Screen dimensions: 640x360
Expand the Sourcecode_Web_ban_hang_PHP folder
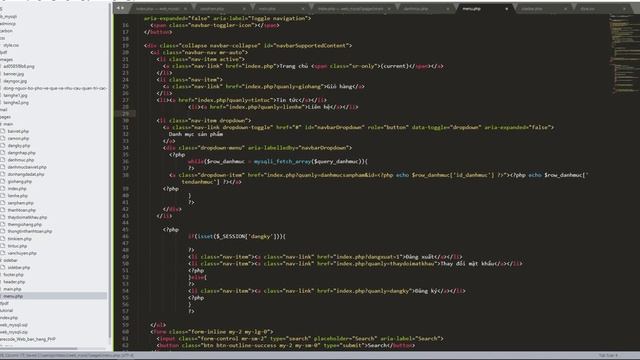pos(28,339)
